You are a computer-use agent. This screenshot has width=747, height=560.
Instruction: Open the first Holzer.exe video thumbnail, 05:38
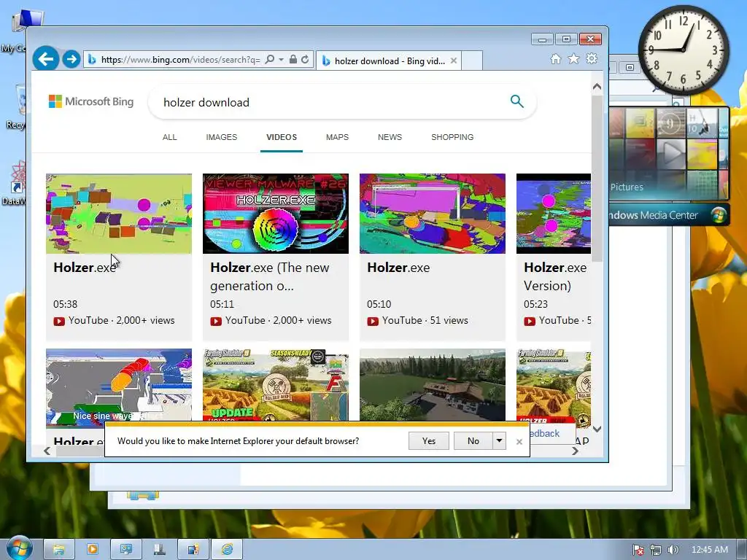point(119,214)
